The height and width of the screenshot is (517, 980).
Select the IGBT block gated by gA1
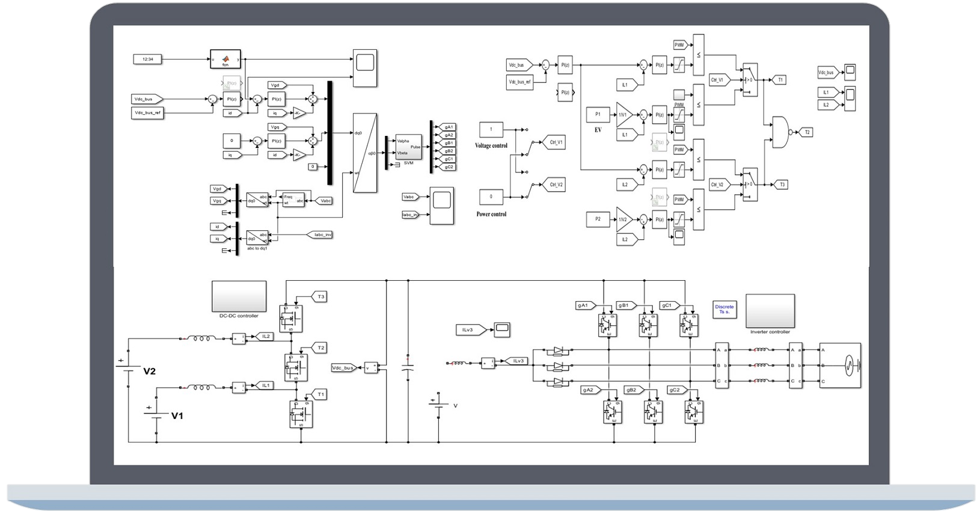point(607,325)
